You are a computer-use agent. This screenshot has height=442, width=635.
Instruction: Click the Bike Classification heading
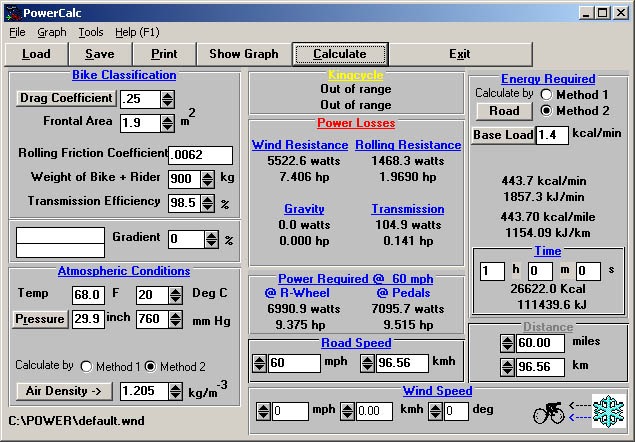click(124, 75)
